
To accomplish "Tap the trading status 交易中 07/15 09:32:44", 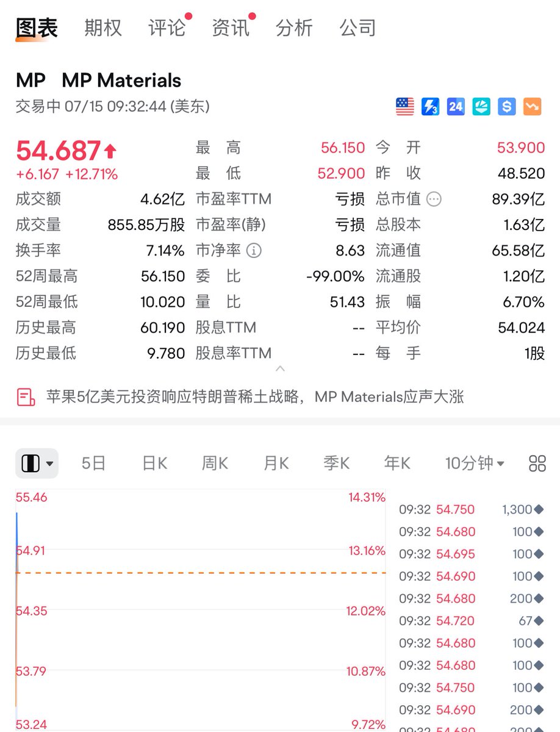I will 113,107.
